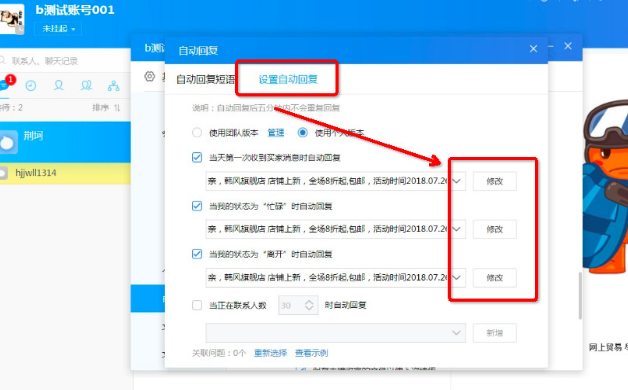Click the dialog's vertical scrollbar

click(x=580, y=296)
